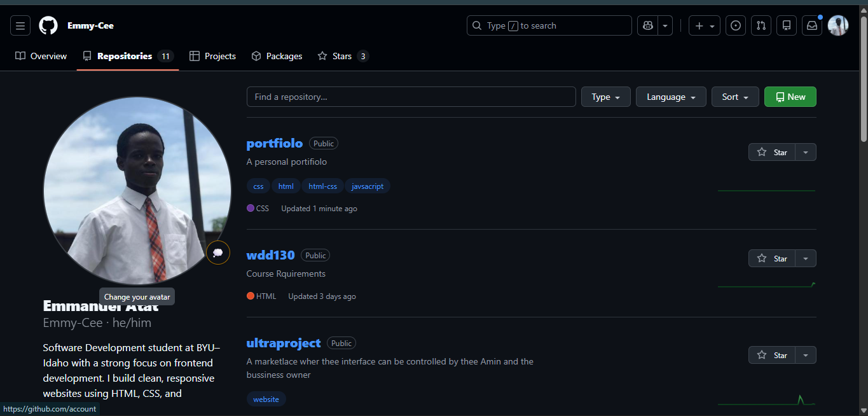Open the Sort dropdown
Image resolution: width=868 pixels, height=416 pixels.
[735, 97]
